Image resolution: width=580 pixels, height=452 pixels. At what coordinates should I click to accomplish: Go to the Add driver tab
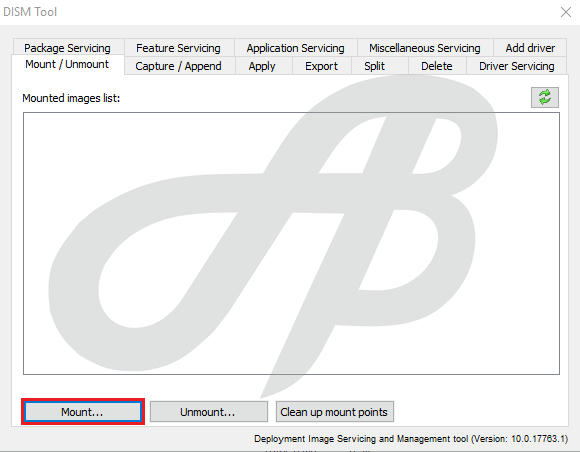coord(530,48)
